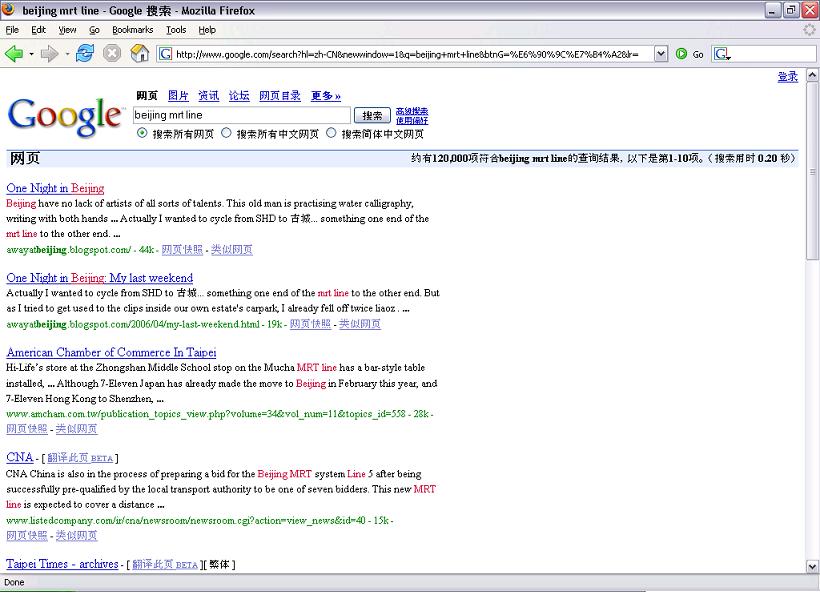Click the Google search query input field
The image size is (820, 595).
[x=242, y=115]
